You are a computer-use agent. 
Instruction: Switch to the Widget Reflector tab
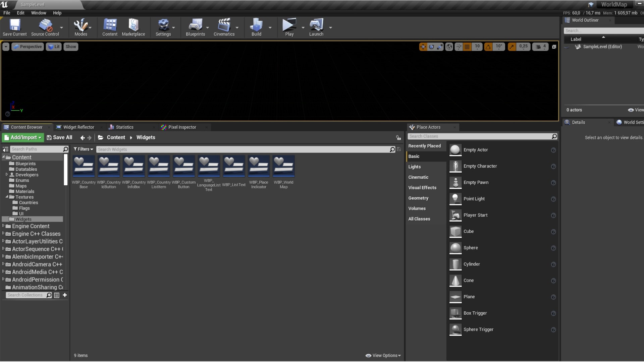coord(78,127)
